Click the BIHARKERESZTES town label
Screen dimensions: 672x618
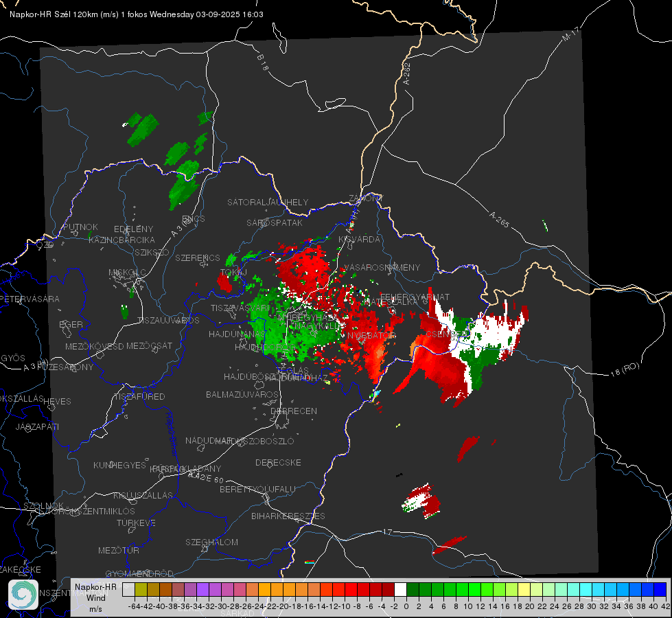(x=288, y=516)
